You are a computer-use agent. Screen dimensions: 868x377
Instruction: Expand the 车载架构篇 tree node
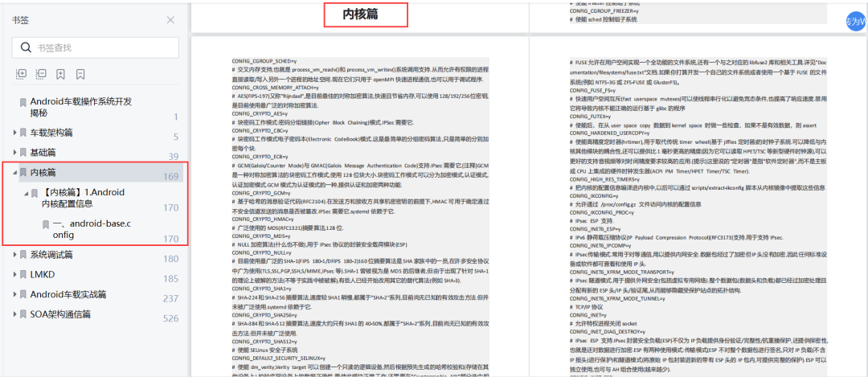point(15,133)
